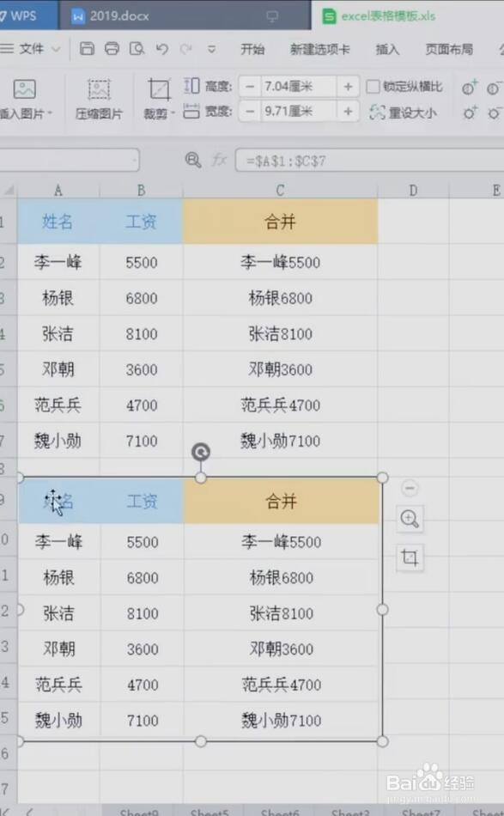Click the Redo arrow icon
This screenshot has width=504, height=816.
(x=185, y=49)
